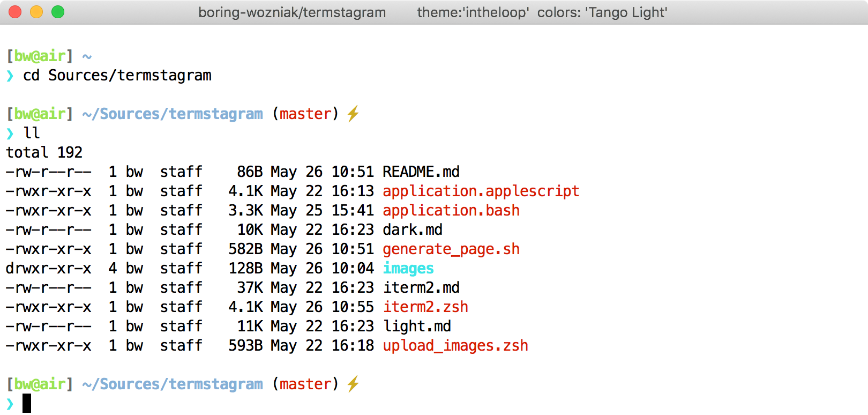Click the upload_images.zsh filename
868x415 pixels.
click(455, 345)
